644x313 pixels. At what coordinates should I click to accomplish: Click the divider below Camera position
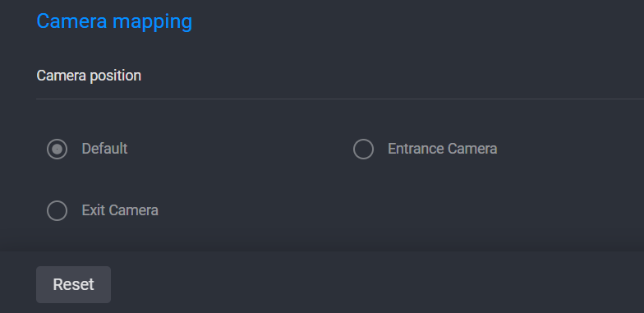point(340,99)
